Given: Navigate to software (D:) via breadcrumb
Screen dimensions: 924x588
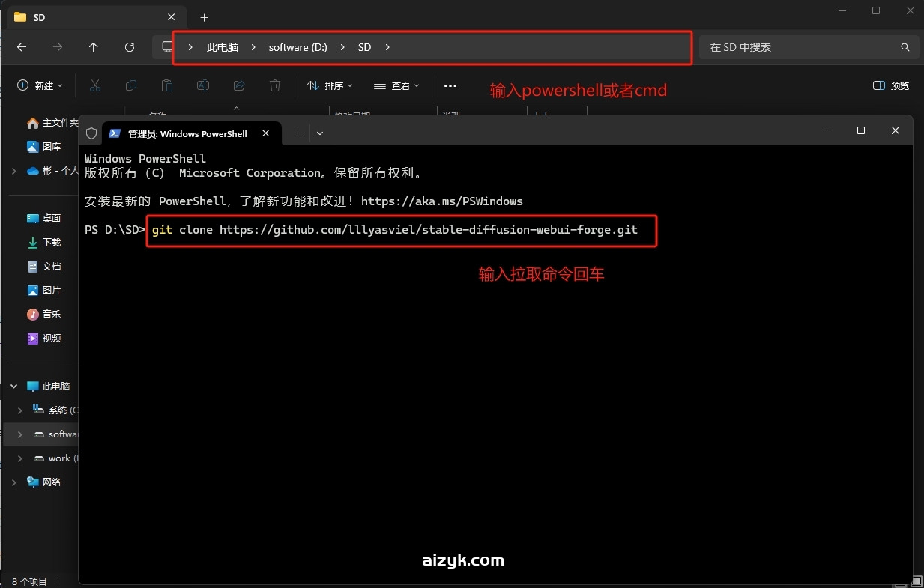Looking at the screenshot, I should click(x=298, y=47).
